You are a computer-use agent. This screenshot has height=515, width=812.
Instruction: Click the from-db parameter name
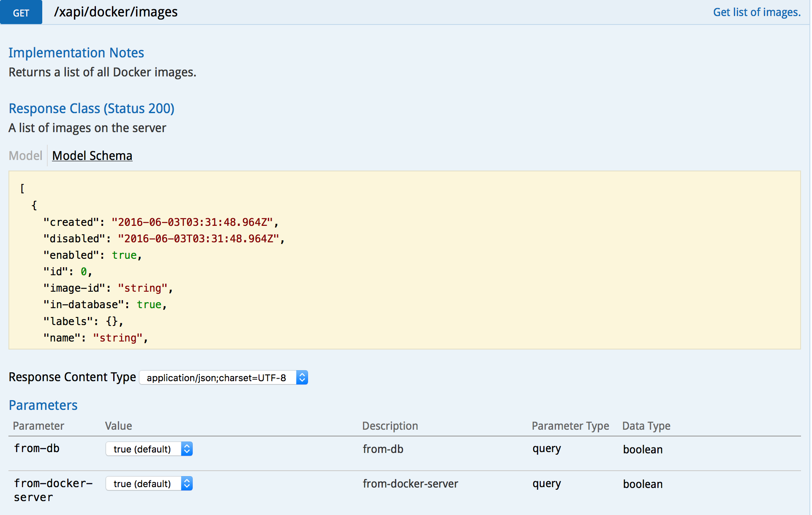(x=37, y=448)
